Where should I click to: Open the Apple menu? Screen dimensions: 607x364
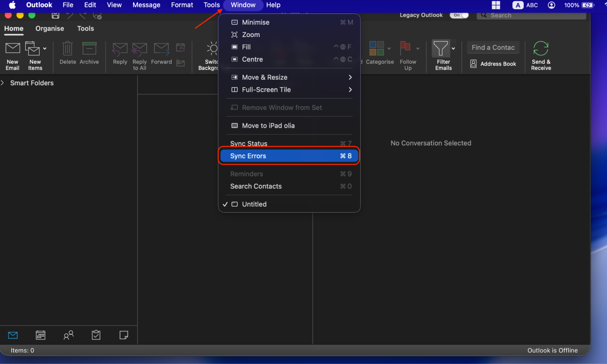(x=12, y=5)
